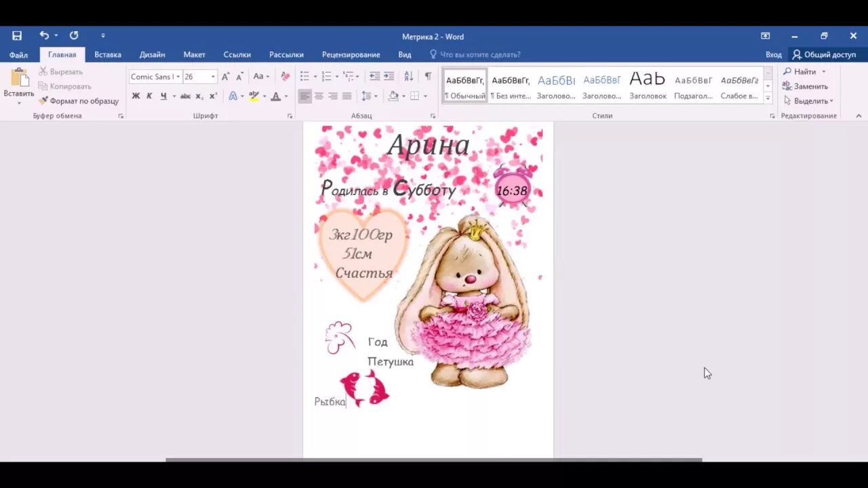Click the Заменить replace button
Viewport: 868px width, 488px height.
805,86
